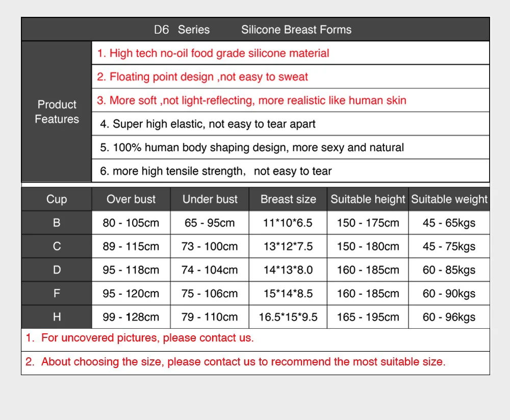The image size is (510, 420).
Task: Select the 89 - 115cm over bust cell
Action: coord(131,246)
